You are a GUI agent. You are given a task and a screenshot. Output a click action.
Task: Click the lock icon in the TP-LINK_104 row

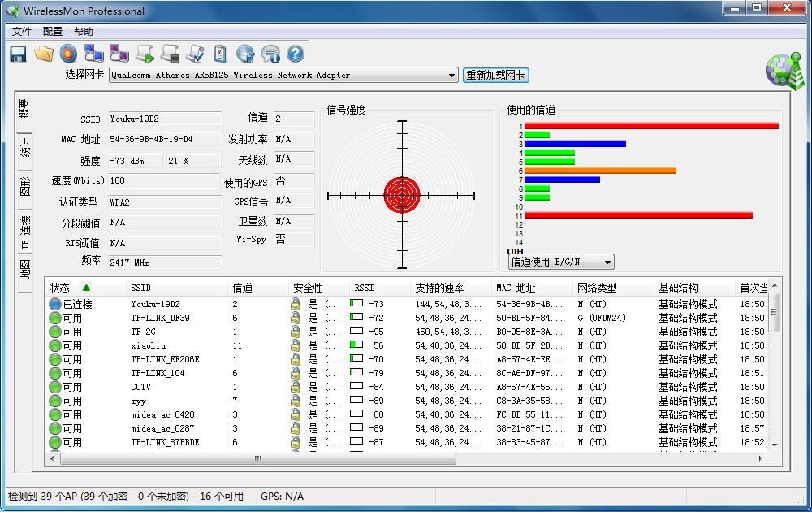(296, 373)
